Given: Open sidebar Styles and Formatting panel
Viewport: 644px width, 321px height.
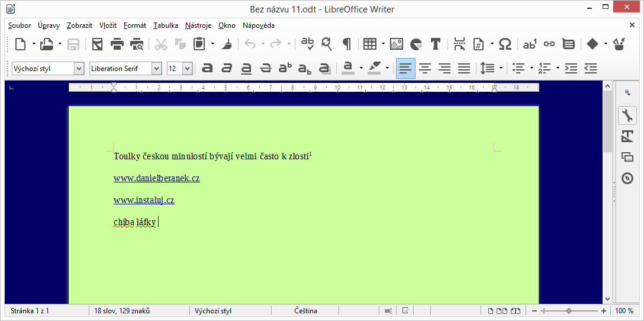Looking at the screenshot, I should 627,136.
